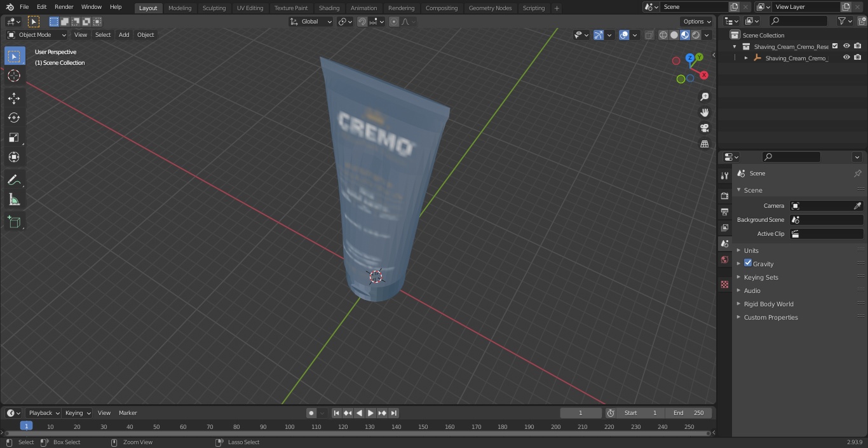This screenshot has width=868, height=448.
Task: Open the viewport shading options dropdown
Action: pyautogui.click(x=707, y=35)
